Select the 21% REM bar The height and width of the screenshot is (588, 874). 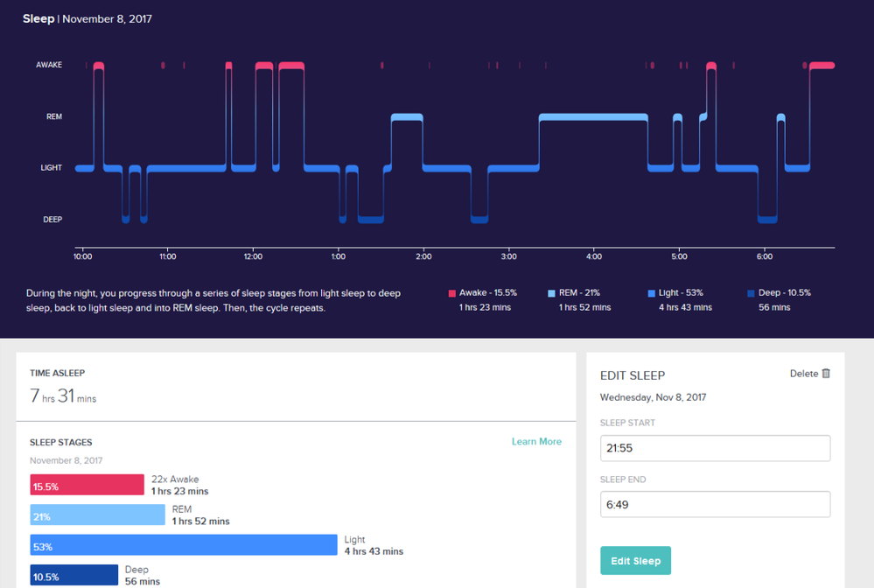coord(97,515)
